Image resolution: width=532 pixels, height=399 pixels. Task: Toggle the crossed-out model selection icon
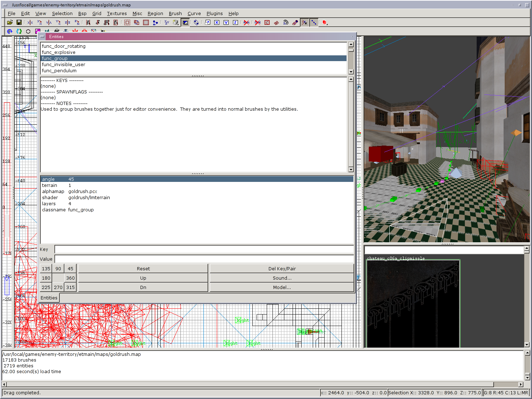(246, 22)
